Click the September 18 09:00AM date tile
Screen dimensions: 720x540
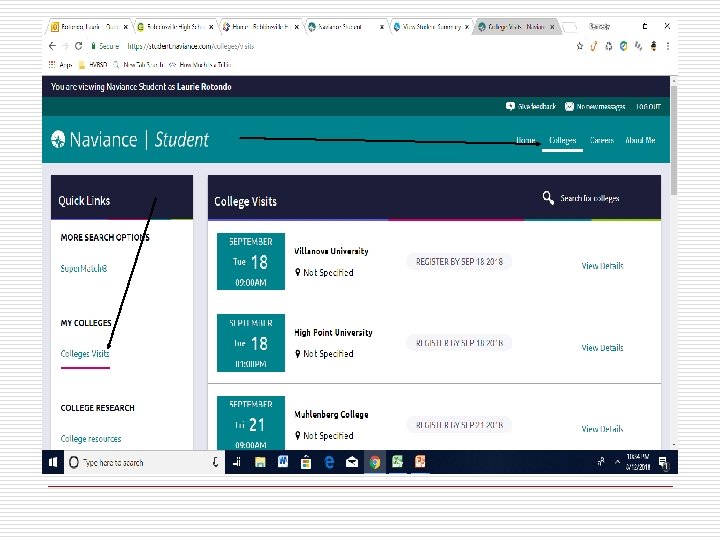click(x=251, y=261)
